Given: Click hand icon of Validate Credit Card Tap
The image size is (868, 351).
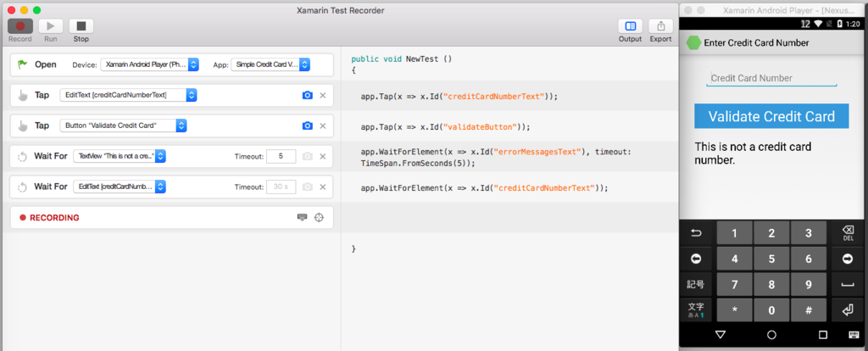Looking at the screenshot, I should [22, 125].
